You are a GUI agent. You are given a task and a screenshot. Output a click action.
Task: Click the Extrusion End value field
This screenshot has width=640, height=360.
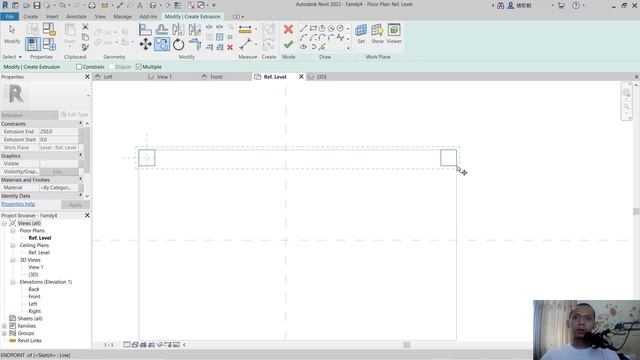[x=58, y=132]
